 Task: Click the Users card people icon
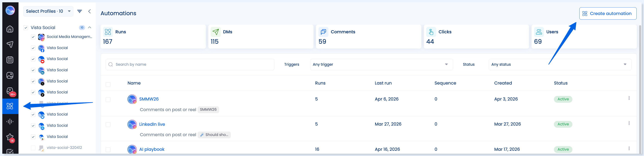point(539,32)
